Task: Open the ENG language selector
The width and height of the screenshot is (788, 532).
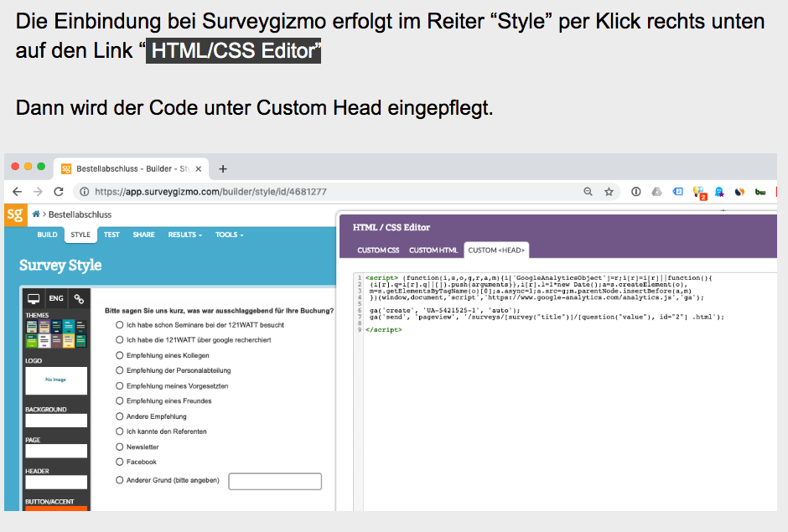Action: point(56,298)
